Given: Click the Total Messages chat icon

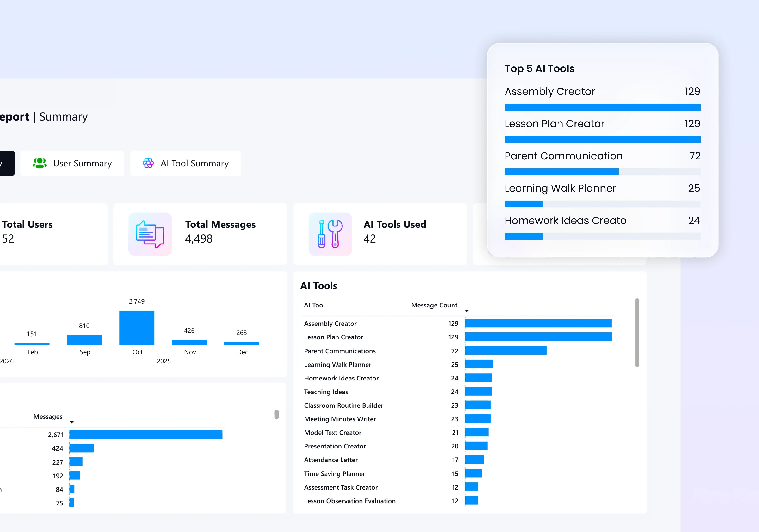Looking at the screenshot, I should [x=150, y=234].
